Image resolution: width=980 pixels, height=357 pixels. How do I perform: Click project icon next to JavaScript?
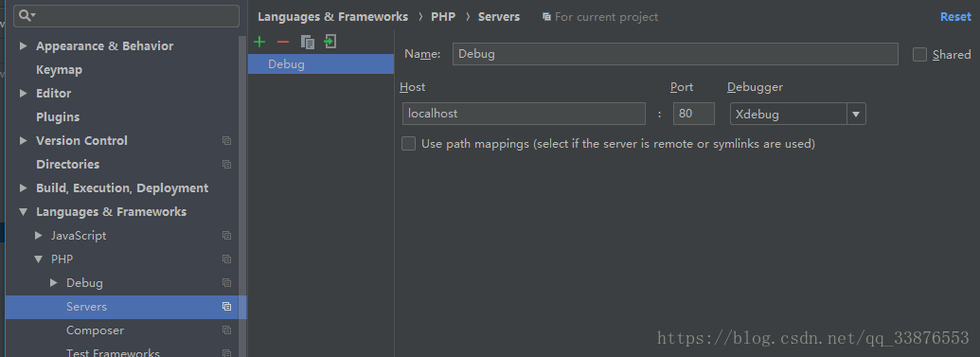click(x=227, y=236)
